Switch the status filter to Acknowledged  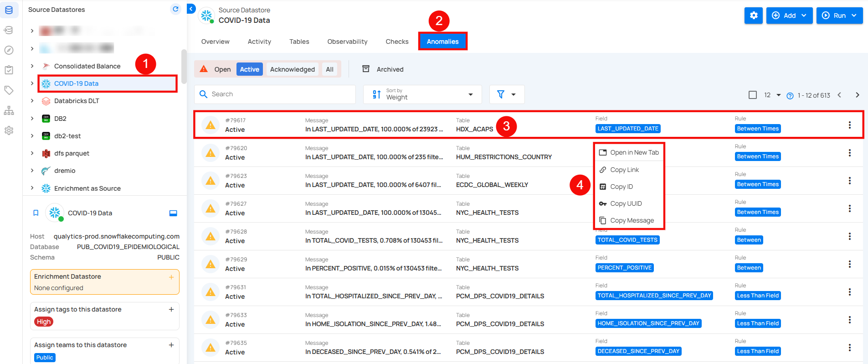click(292, 69)
